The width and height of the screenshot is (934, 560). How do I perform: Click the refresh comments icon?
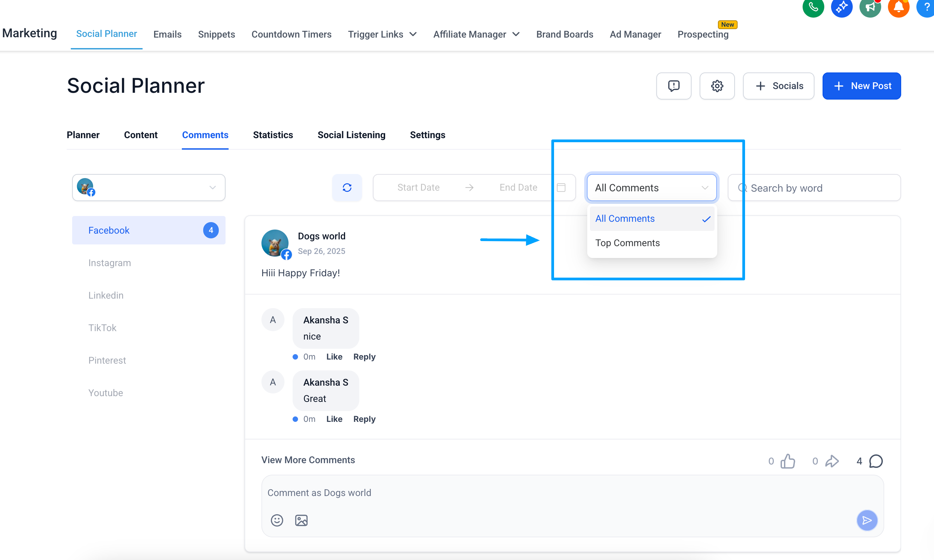[347, 188]
